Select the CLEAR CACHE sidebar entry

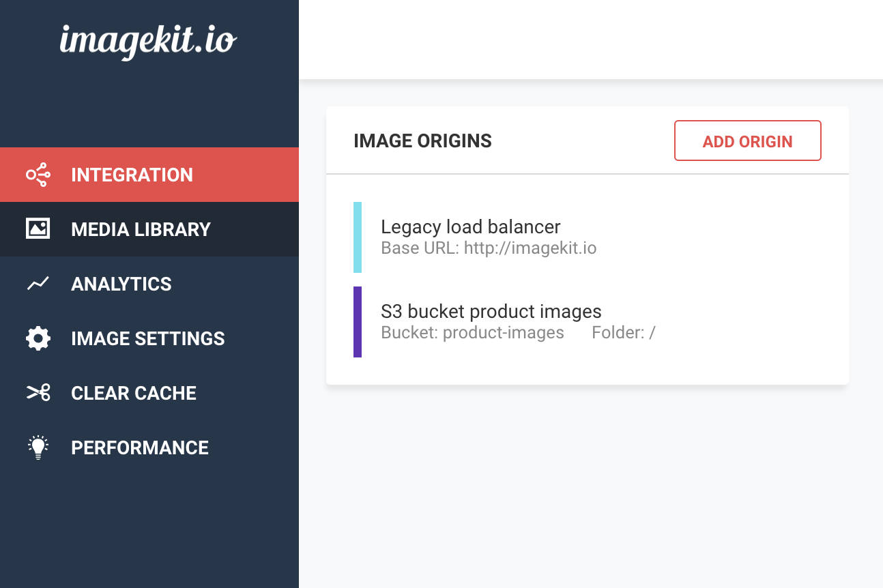(x=134, y=393)
